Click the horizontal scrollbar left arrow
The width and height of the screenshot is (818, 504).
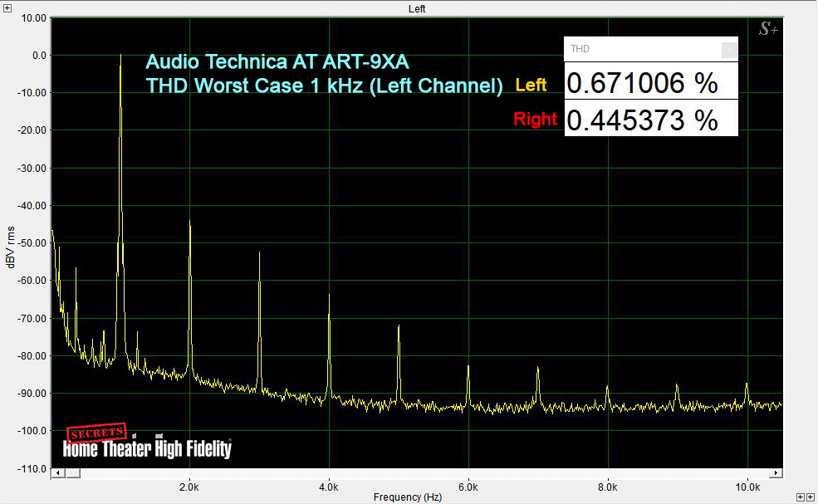[x=58, y=473]
